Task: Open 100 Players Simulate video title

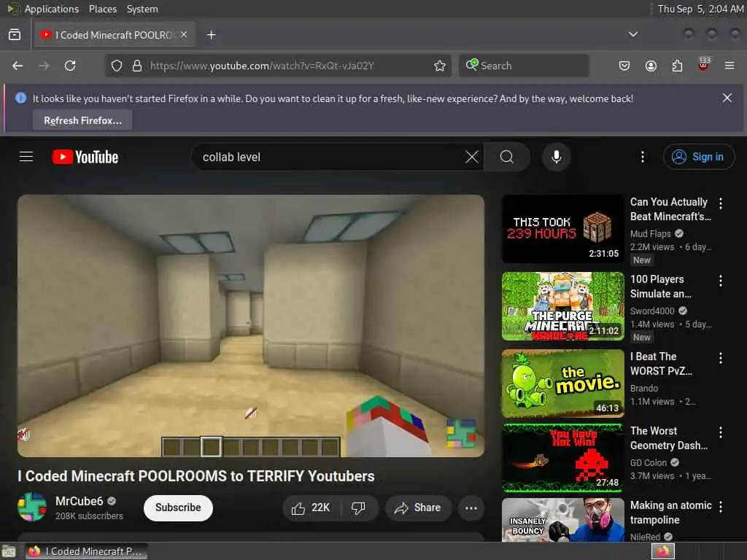Action: click(x=661, y=286)
